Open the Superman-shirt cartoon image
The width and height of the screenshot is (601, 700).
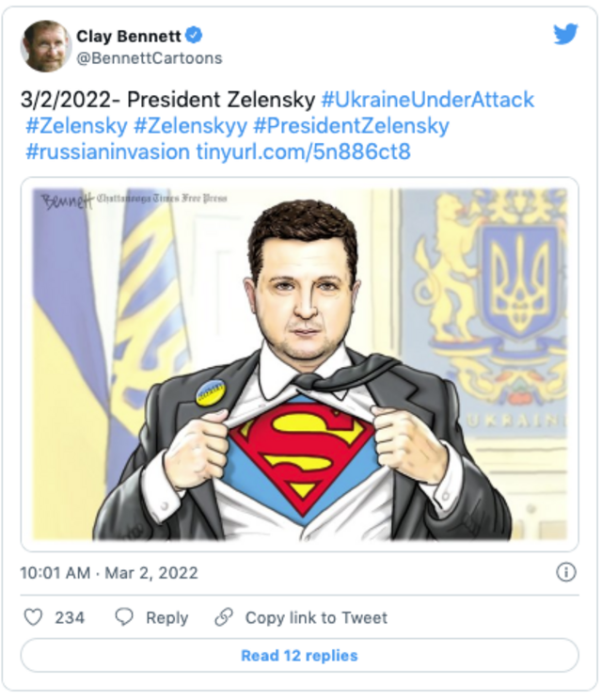[300, 363]
